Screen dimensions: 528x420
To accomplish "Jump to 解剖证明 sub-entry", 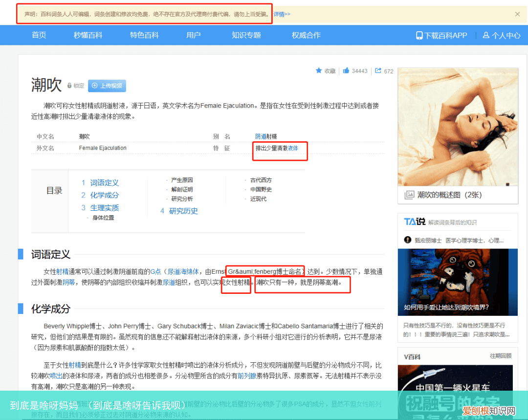I will 182,189.
